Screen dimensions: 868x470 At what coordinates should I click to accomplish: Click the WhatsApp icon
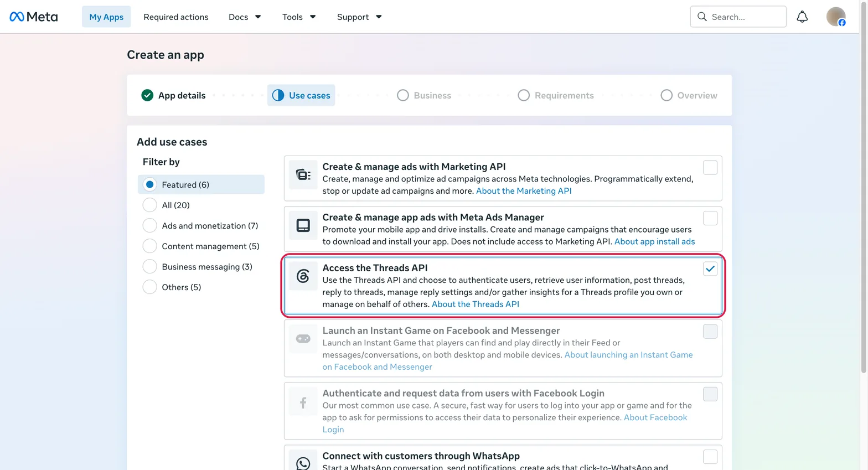[x=303, y=463]
